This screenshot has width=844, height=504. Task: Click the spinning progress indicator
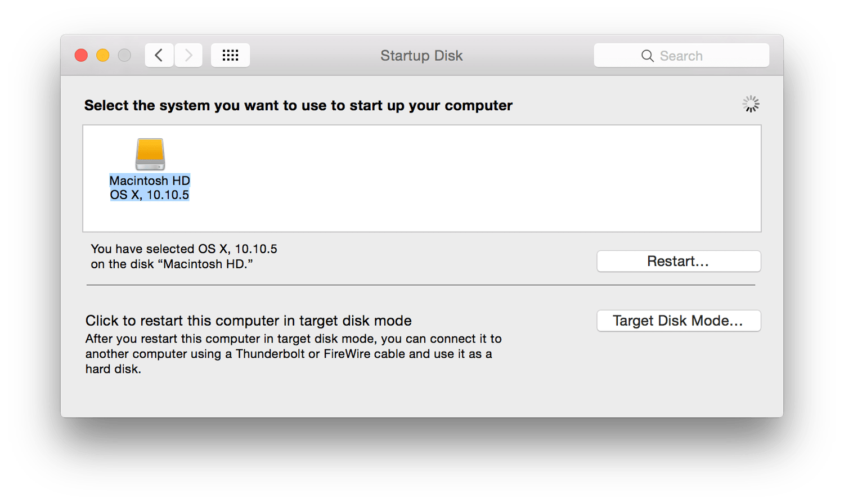(751, 104)
